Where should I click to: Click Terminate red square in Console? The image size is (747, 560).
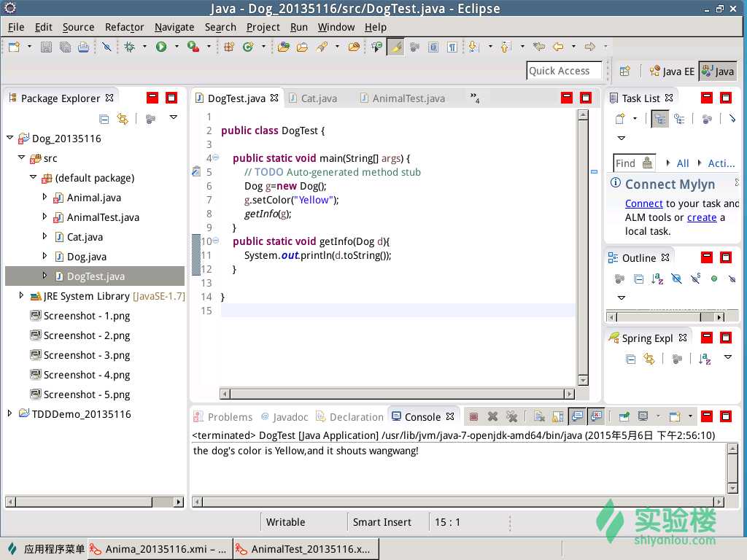coord(473,417)
